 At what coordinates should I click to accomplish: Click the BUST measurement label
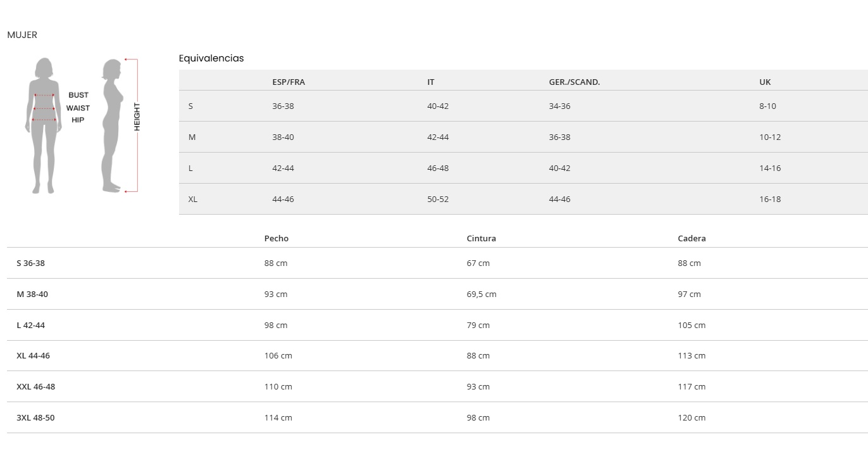(x=78, y=95)
